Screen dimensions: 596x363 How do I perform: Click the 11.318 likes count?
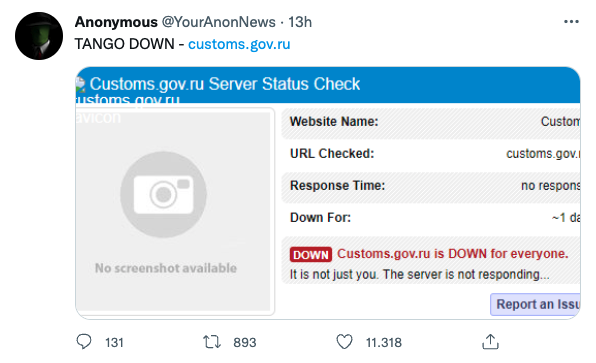[x=384, y=342]
